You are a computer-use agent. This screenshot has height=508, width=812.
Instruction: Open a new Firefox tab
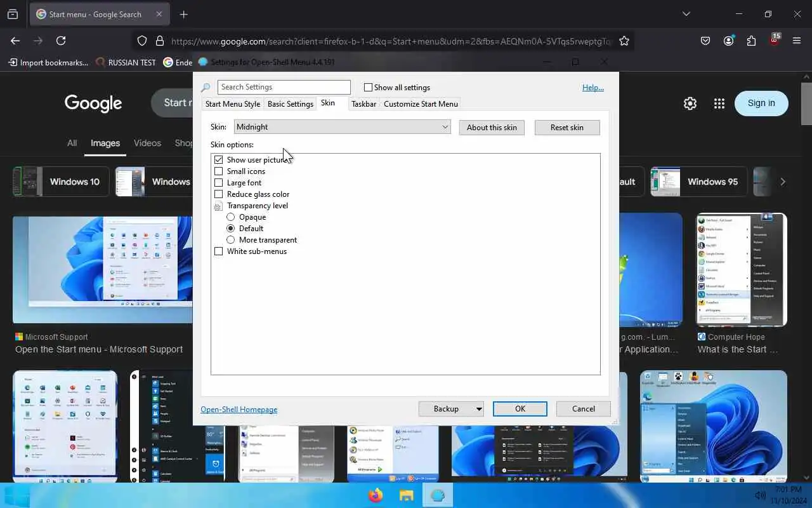[x=183, y=14]
